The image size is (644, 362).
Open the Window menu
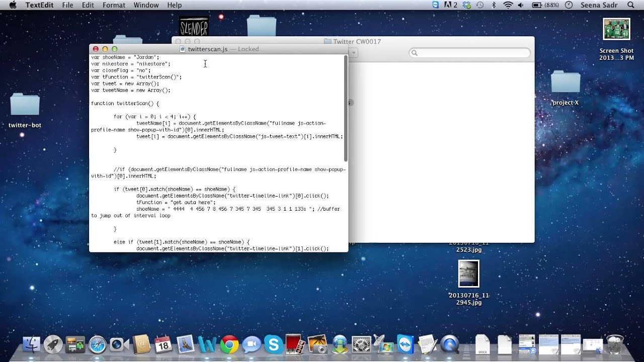click(x=146, y=5)
